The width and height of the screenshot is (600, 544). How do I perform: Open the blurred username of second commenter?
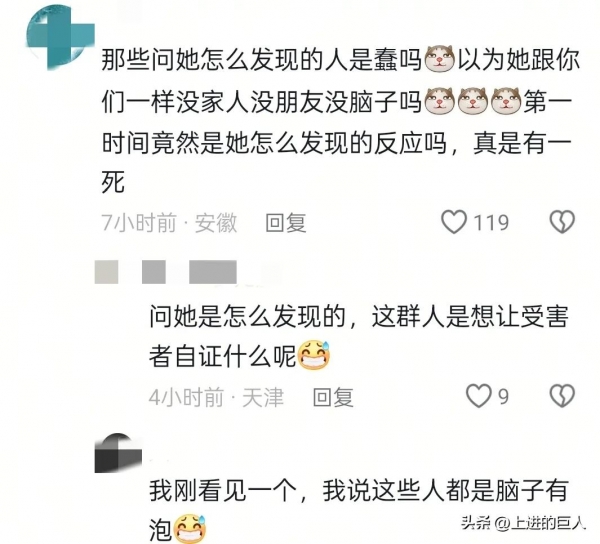pos(166,272)
